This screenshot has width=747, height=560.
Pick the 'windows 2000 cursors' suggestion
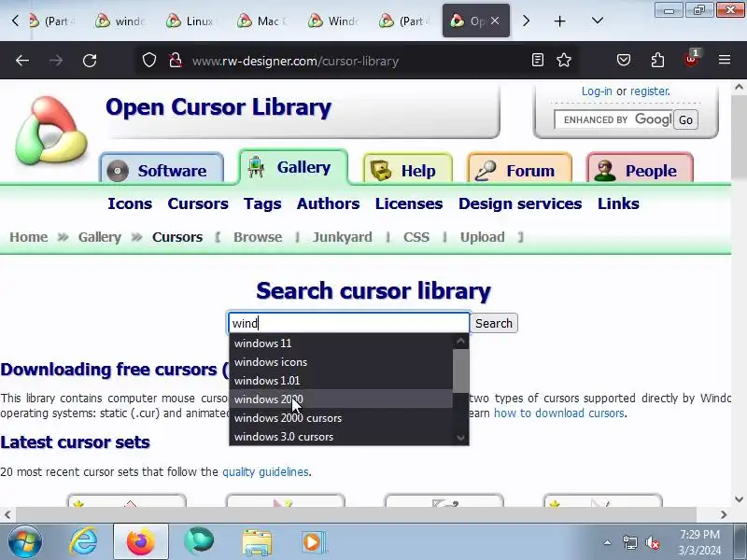pos(341,417)
